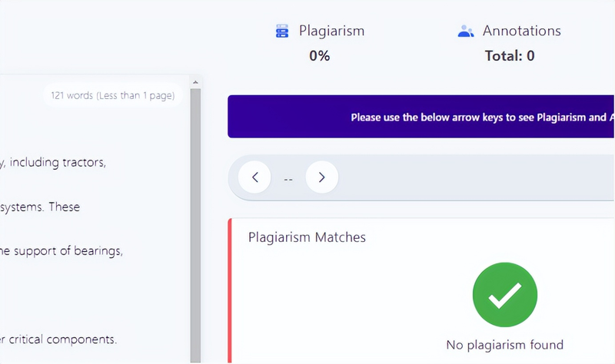Click the 121 words page count label

pyautogui.click(x=112, y=96)
